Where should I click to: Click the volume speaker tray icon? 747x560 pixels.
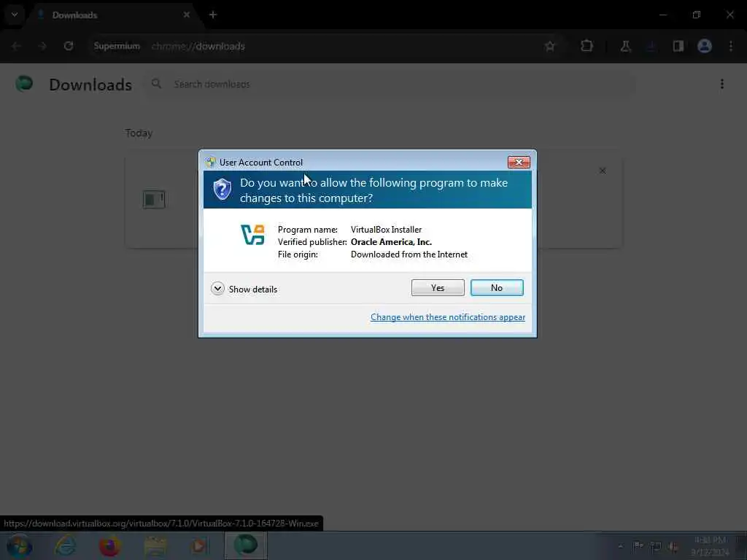pos(673,547)
